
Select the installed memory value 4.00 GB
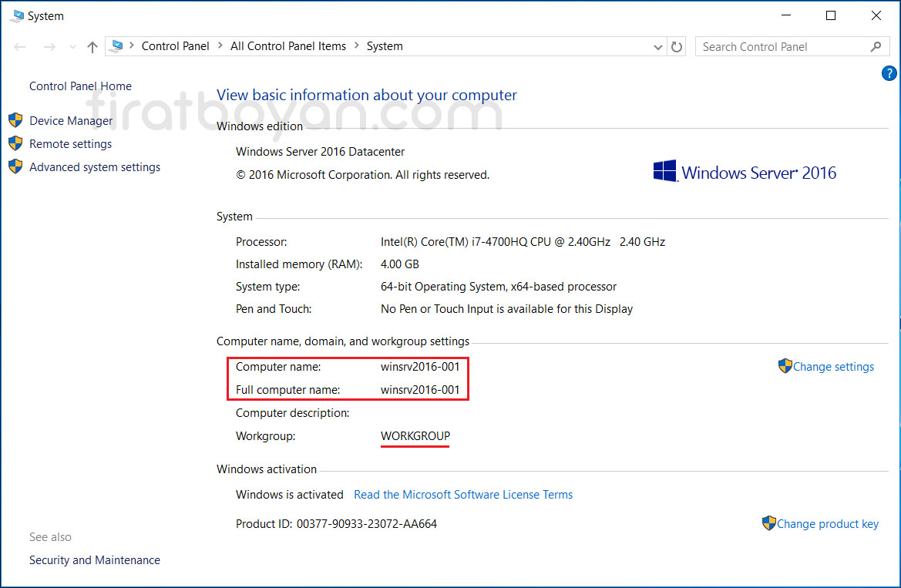(399, 264)
